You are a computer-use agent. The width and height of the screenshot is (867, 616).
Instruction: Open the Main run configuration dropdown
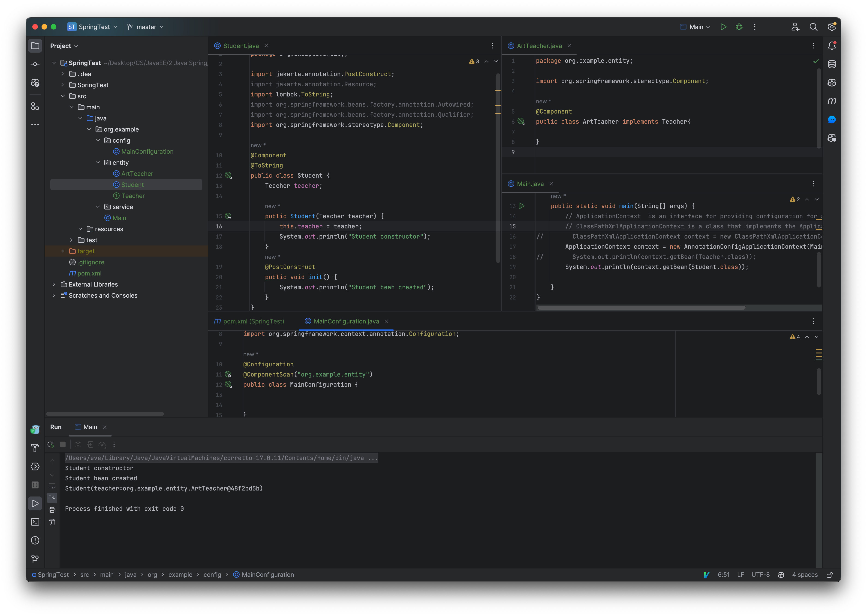[x=695, y=27]
